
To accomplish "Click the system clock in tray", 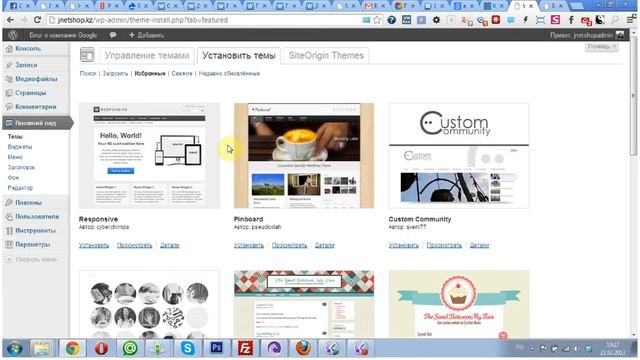I will pos(612,349).
